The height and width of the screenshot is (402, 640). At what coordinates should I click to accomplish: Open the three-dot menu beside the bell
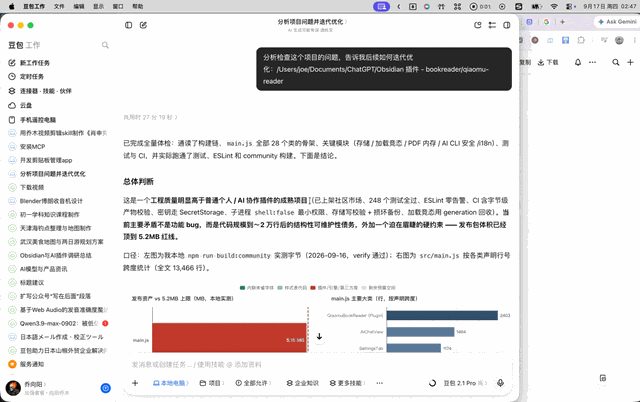click(592, 62)
